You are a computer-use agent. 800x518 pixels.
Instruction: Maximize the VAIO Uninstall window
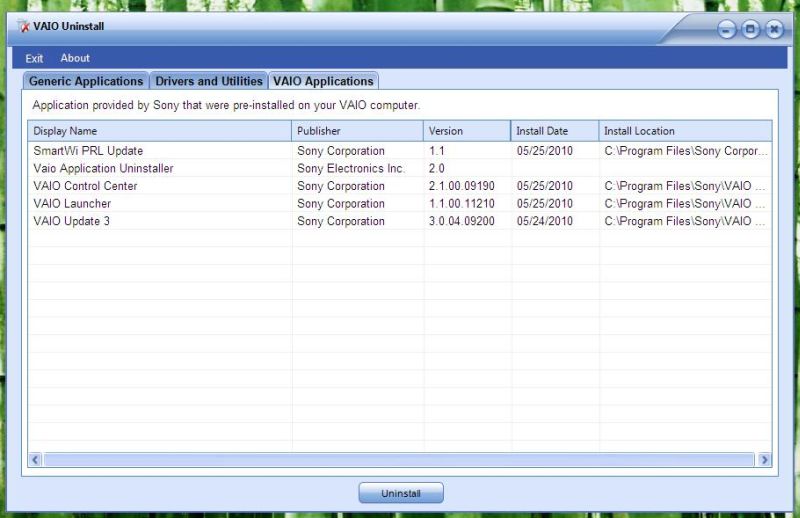[750, 30]
